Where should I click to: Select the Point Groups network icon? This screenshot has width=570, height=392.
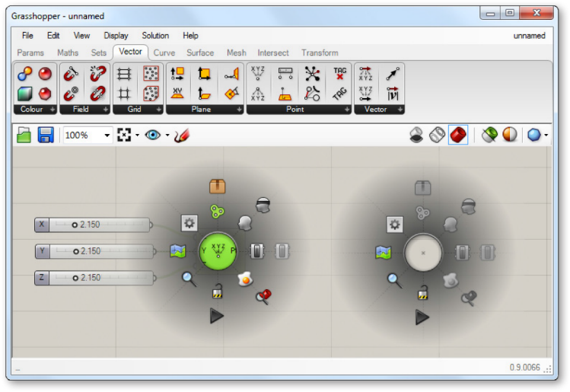(312, 74)
